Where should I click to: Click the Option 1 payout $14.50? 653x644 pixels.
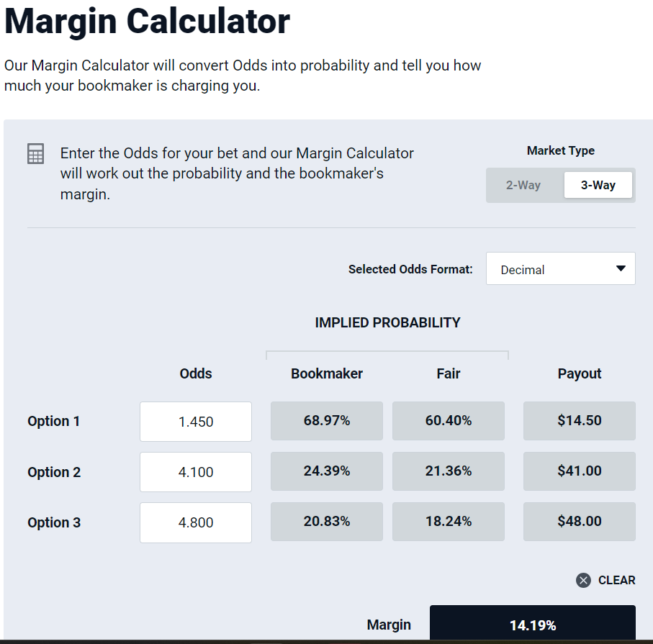[579, 421]
